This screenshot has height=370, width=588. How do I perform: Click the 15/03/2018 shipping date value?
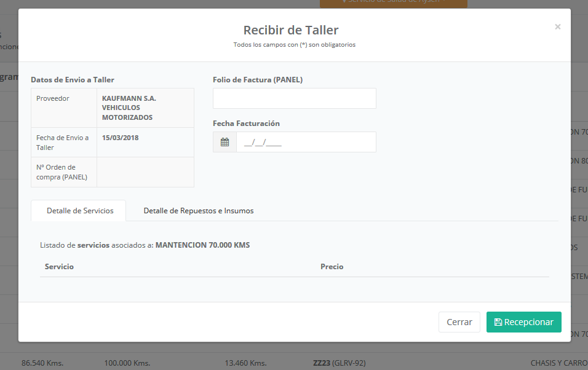pyautogui.click(x=120, y=138)
